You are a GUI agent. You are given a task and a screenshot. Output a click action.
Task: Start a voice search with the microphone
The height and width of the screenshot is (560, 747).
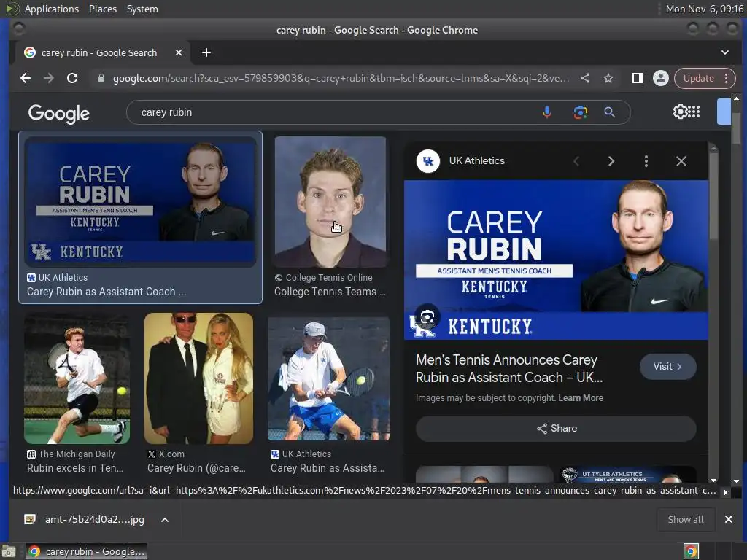coord(547,112)
